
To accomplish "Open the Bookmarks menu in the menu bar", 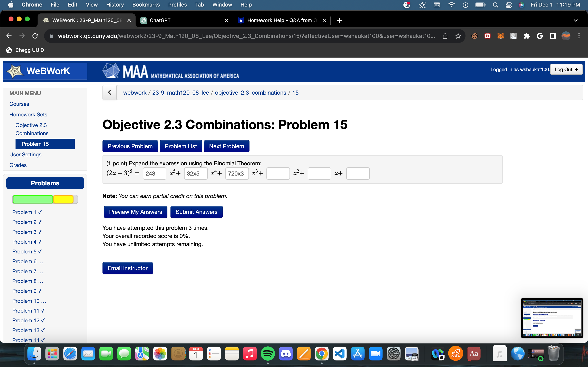I will (146, 5).
